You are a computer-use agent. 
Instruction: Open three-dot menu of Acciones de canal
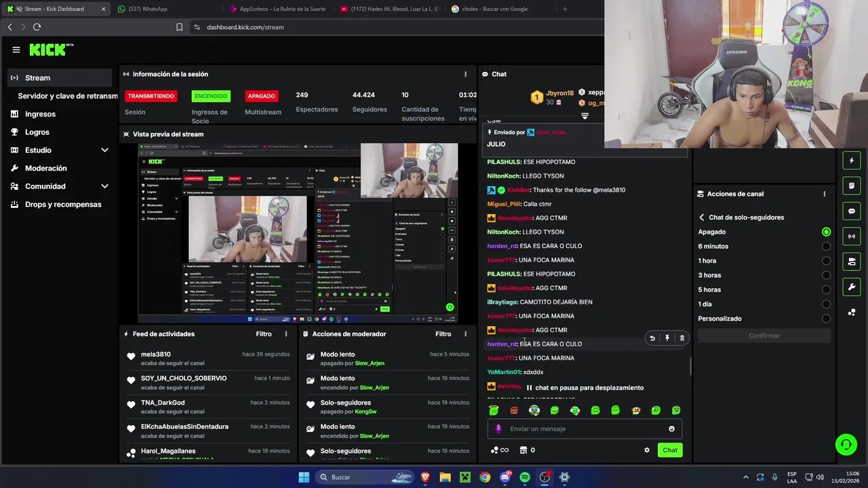point(825,194)
